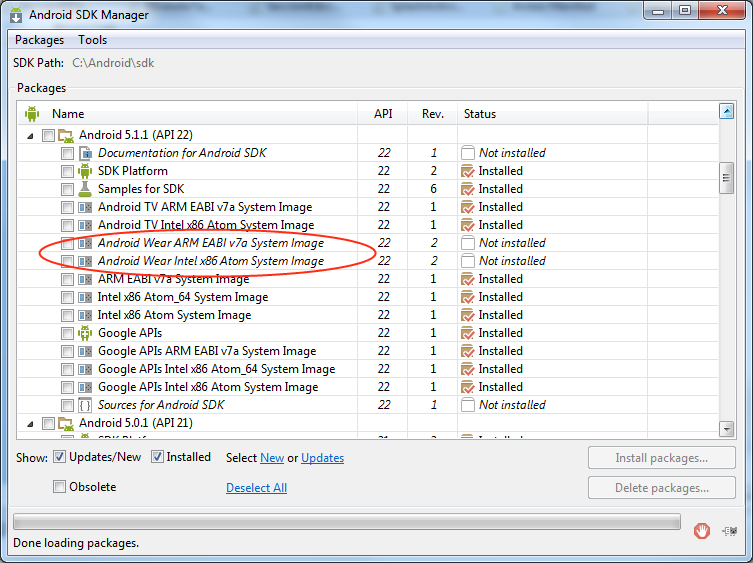This screenshot has width=753, height=563.
Task: Toggle the Updates/New show filter
Action: [x=59, y=457]
